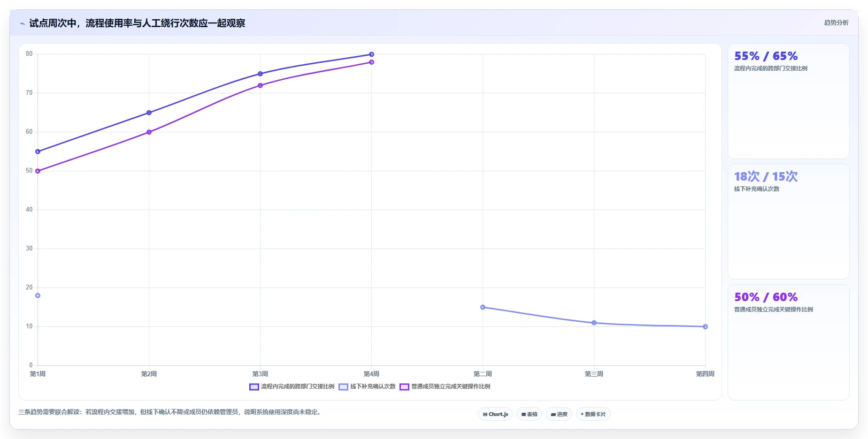Select the Chart.js chip

495,414
